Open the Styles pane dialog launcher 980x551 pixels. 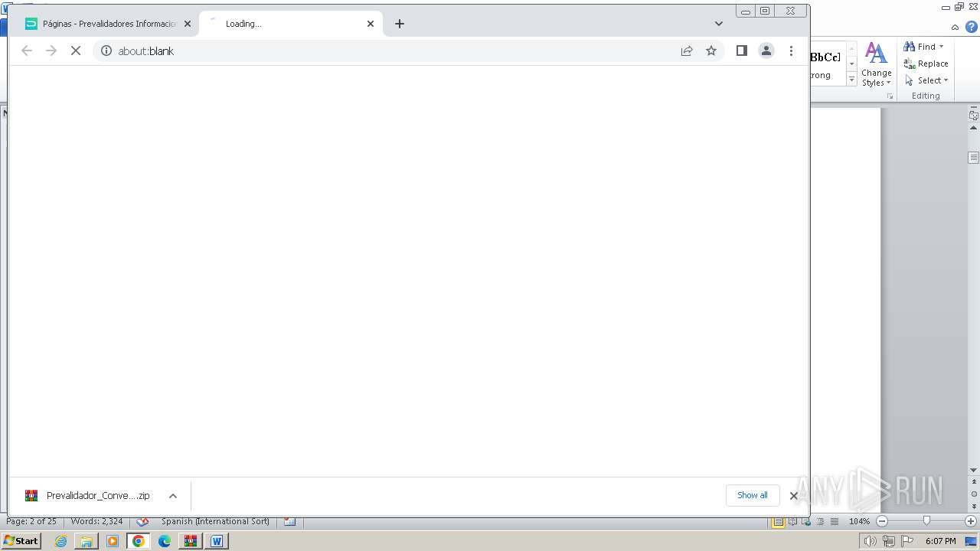[x=890, y=96]
